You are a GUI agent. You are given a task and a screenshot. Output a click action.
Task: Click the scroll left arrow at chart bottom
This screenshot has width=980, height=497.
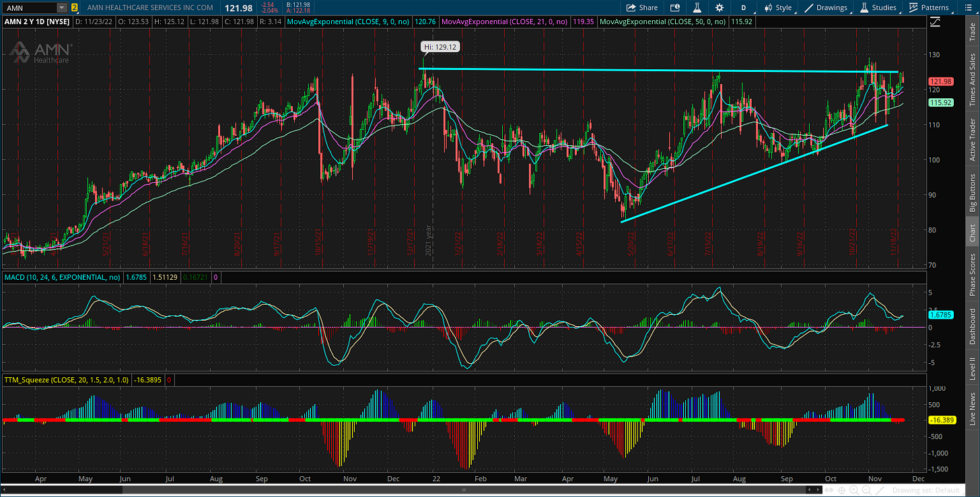pos(4,490)
